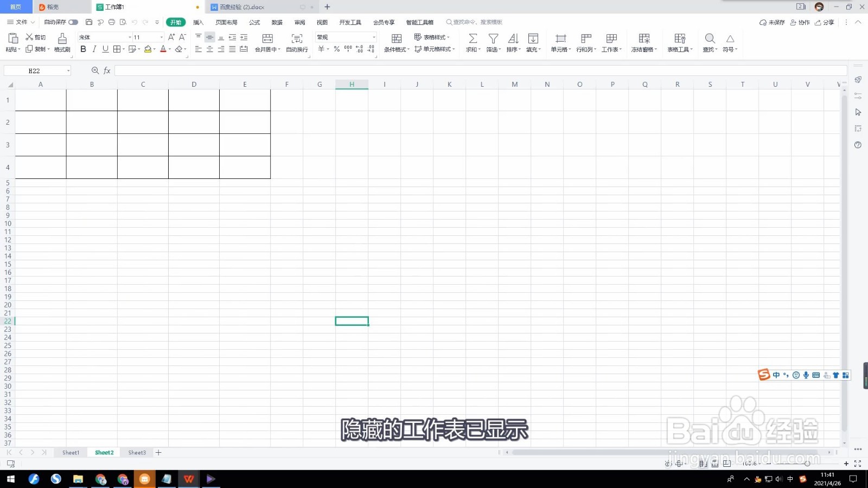Open the Name Box dropdown arrow
868x488 pixels.
coord(68,70)
